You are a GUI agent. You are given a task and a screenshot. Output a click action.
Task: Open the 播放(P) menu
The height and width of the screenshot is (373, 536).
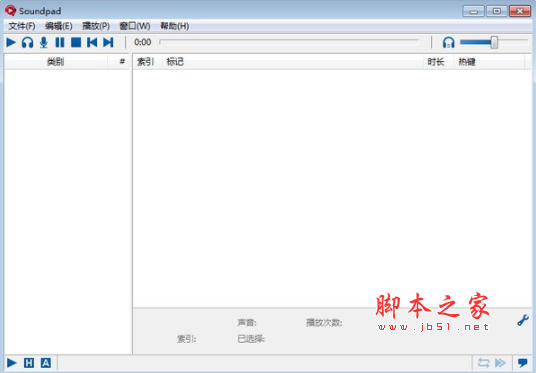tap(96, 26)
